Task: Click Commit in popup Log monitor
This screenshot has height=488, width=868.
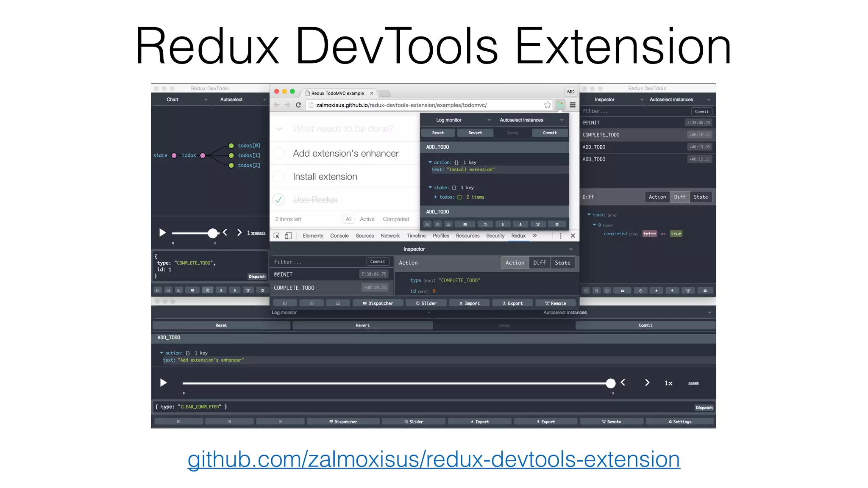Action: tap(550, 133)
